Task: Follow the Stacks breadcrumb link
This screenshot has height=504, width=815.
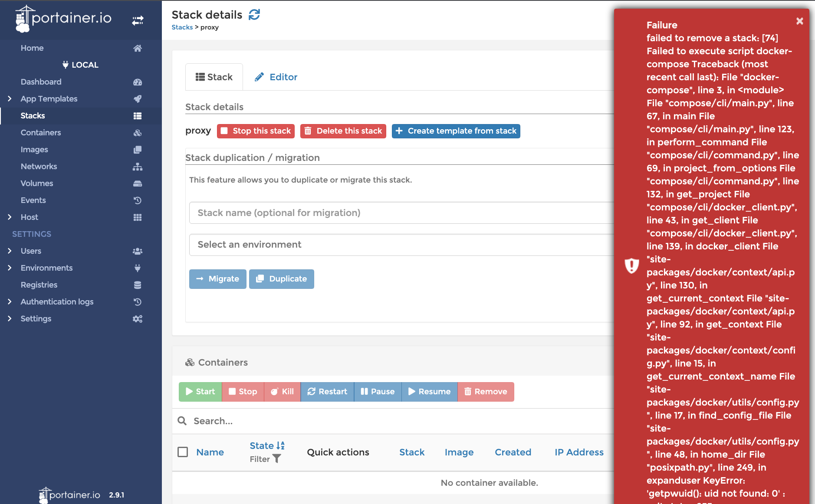Action: [x=182, y=27]
